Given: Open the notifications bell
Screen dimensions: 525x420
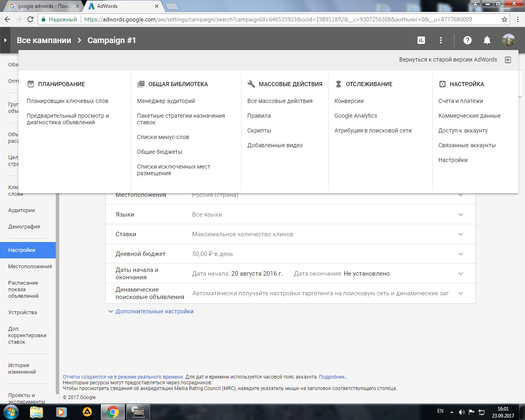Looking at the screenshot, I should 487,40.
